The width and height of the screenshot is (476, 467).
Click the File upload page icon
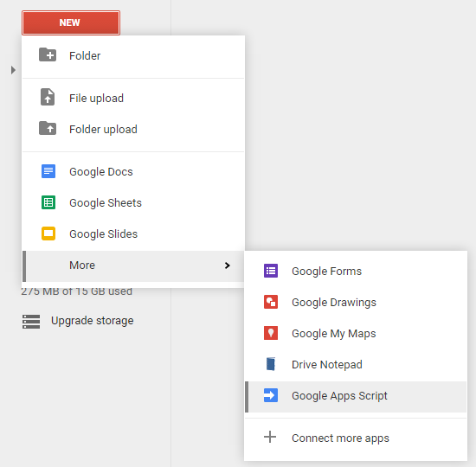coord(48,97)
